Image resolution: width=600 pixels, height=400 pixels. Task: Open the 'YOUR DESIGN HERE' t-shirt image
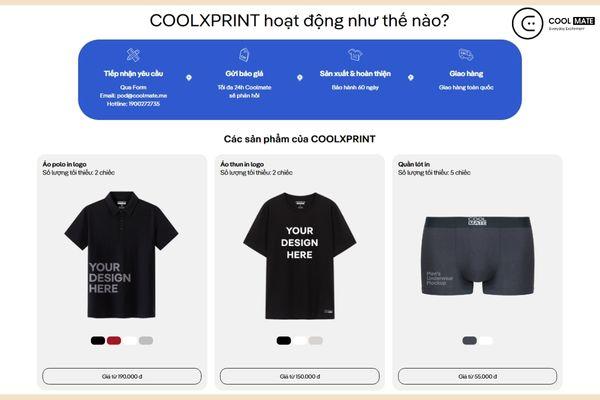[300, 256]
